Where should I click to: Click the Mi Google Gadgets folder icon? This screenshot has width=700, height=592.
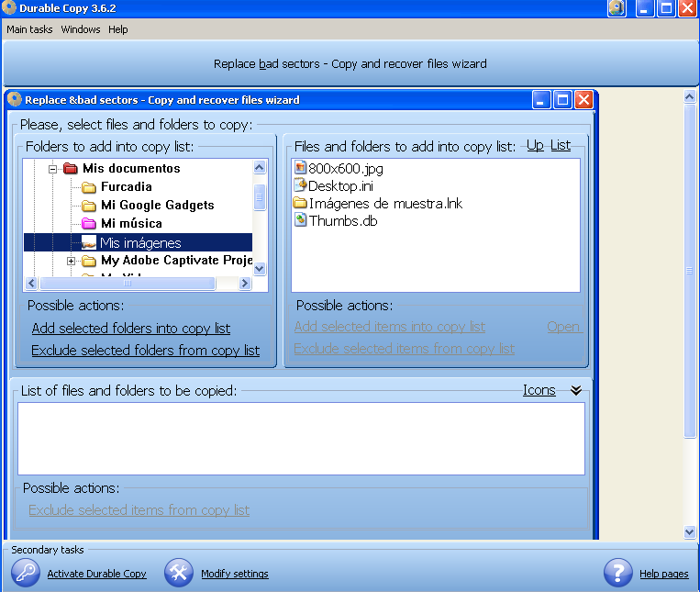[x=89, y=206]
